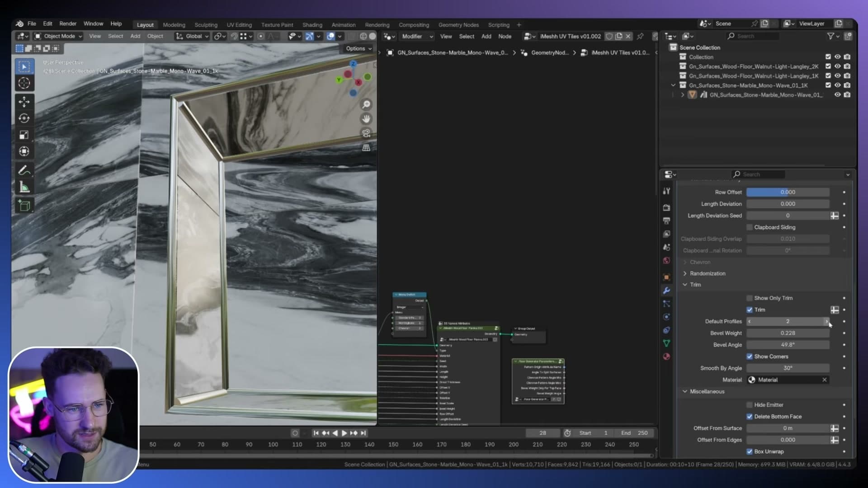This screenshot has height=488, width=868.
Task: Open the Physics properties tab icon
Action: point(666,317)
